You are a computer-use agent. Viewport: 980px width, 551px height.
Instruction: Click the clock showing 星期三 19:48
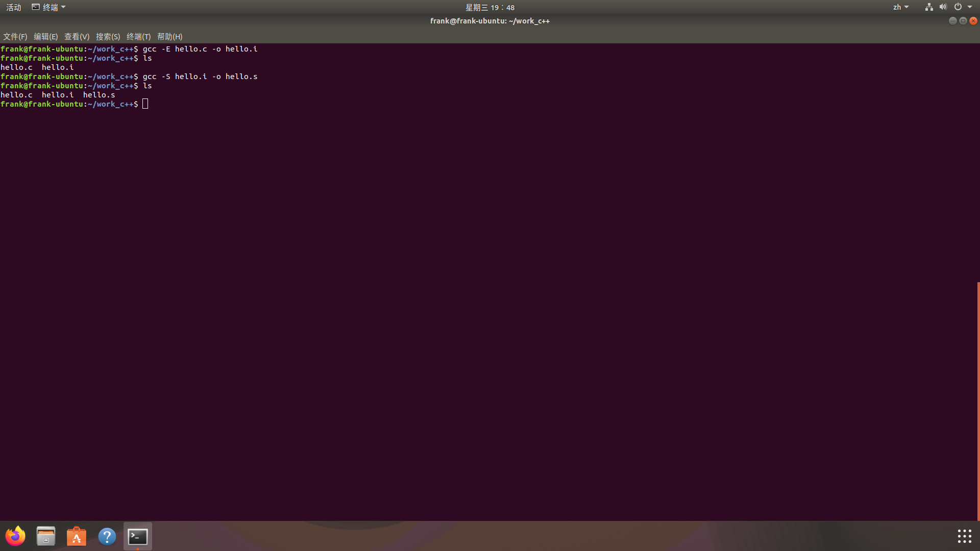(x=489, y=7)
